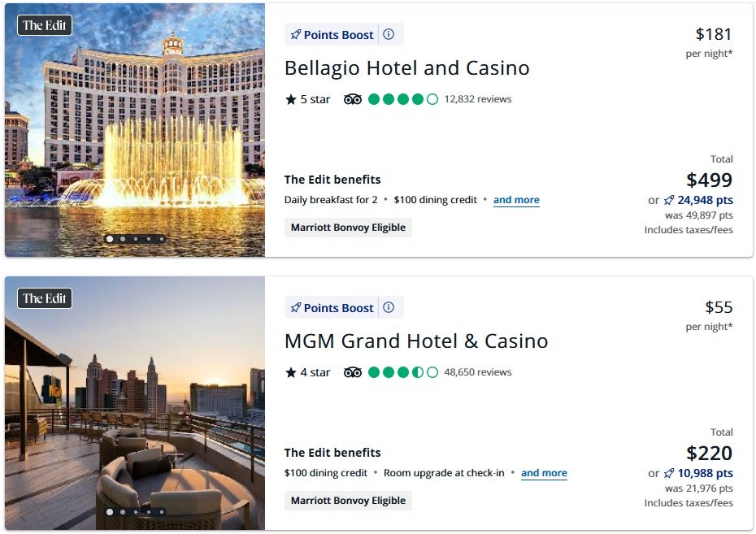
Task: Click the MGM Grand rooftop terrace photo
Action: point(135,406)
